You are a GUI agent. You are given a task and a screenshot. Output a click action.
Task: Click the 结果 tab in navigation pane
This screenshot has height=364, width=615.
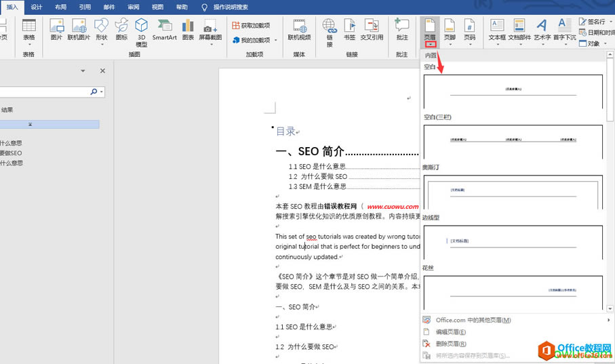click(x=7, y=110)
